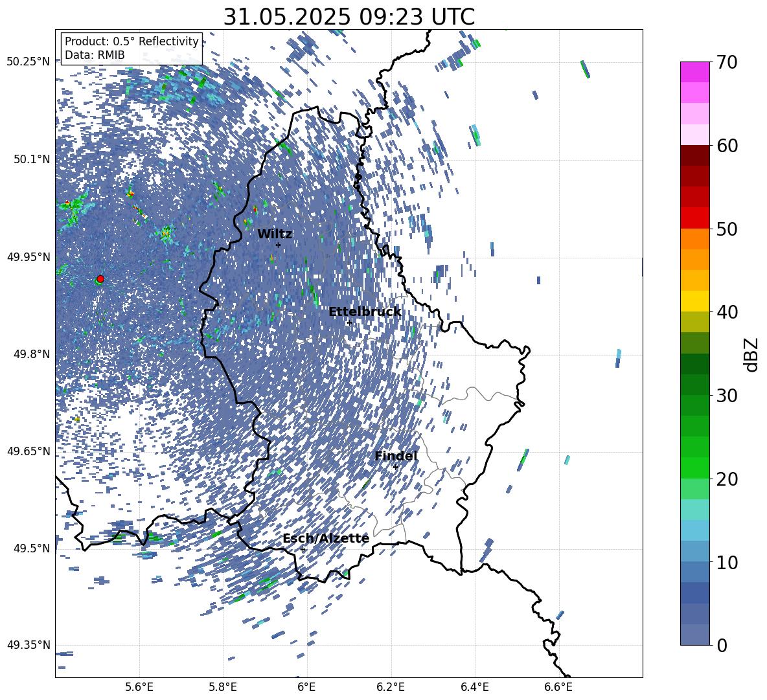Click the plot title 31.05.2025 09:23 UTC
The width and height of the screenshot is (767, 700).
pos(349,17)
